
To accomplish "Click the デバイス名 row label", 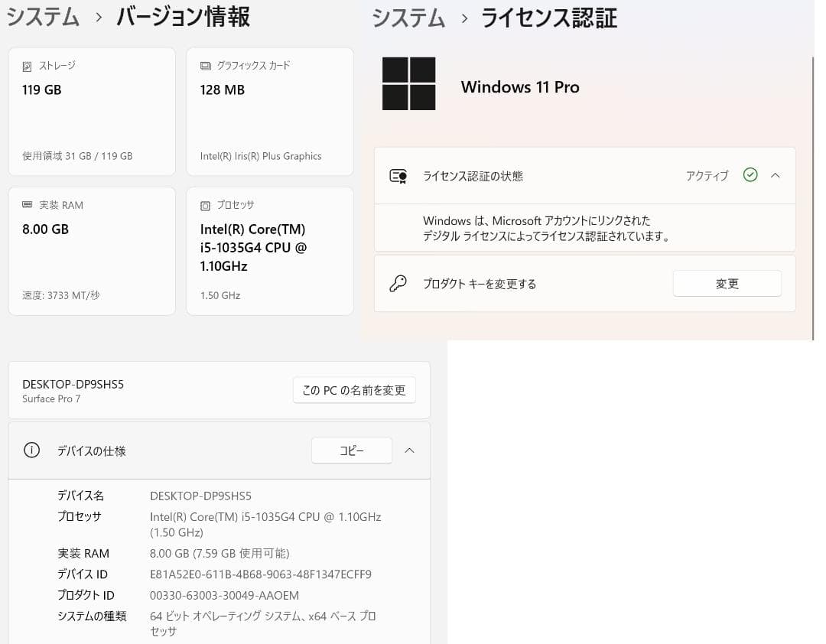I will coord(80,496).
